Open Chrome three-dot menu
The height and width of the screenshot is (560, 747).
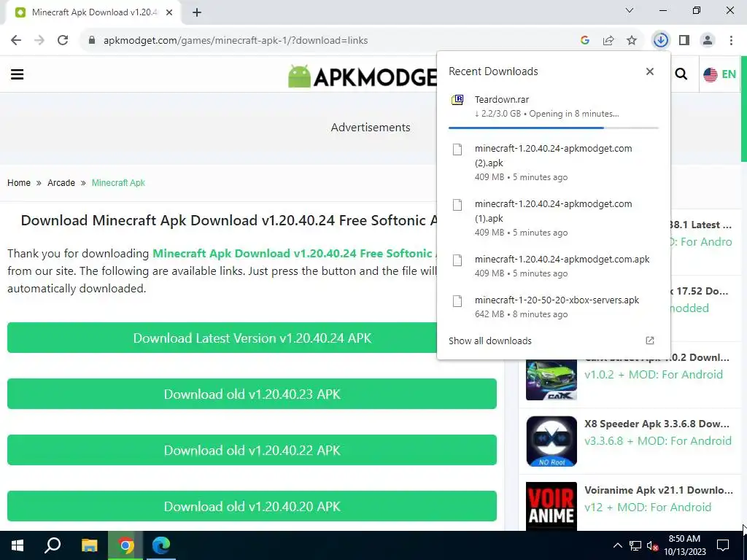point(731,41)
